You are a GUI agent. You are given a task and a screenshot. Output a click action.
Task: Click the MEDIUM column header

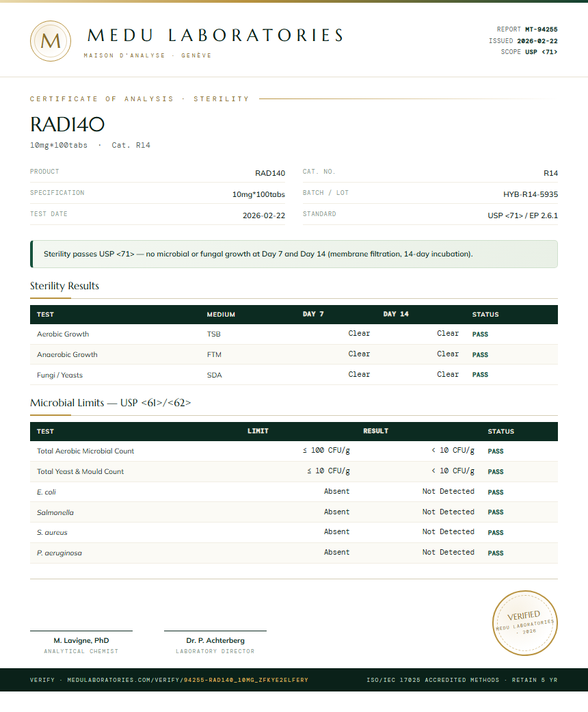[x=221, y=314]
